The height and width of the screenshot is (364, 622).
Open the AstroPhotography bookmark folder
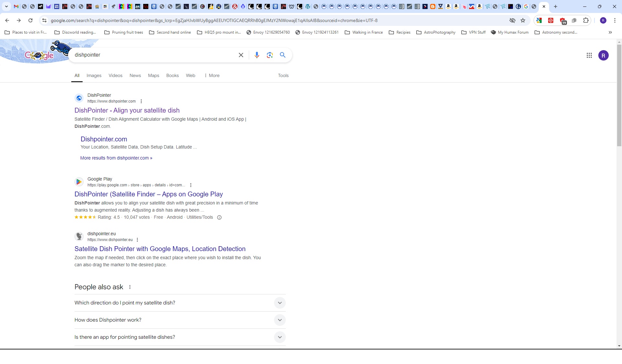click(x=436, y=32)
